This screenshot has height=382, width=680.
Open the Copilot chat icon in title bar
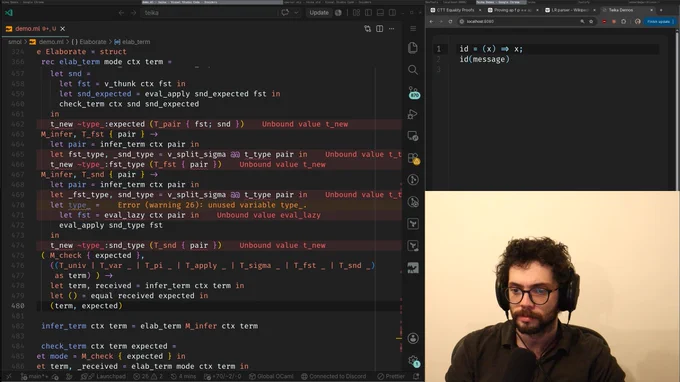285,13
